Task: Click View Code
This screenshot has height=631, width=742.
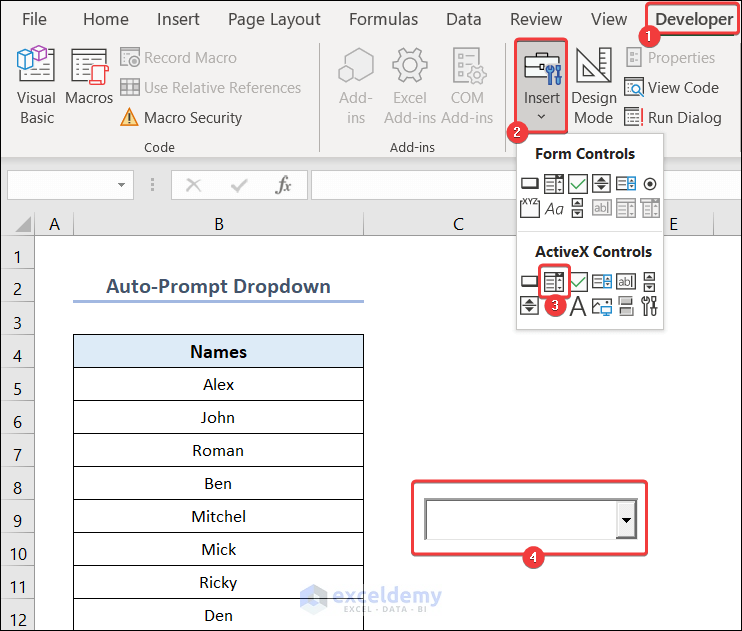Action: pos(671,88)
